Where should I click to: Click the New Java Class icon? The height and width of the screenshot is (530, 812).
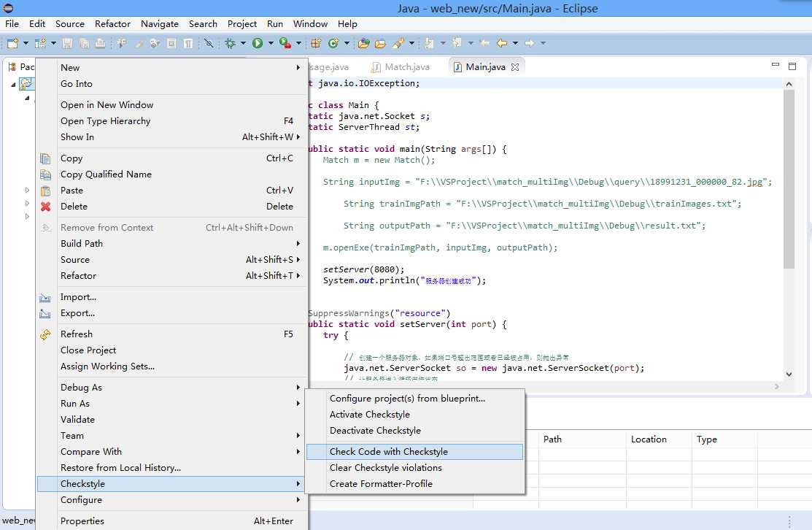tap(333, 44)
